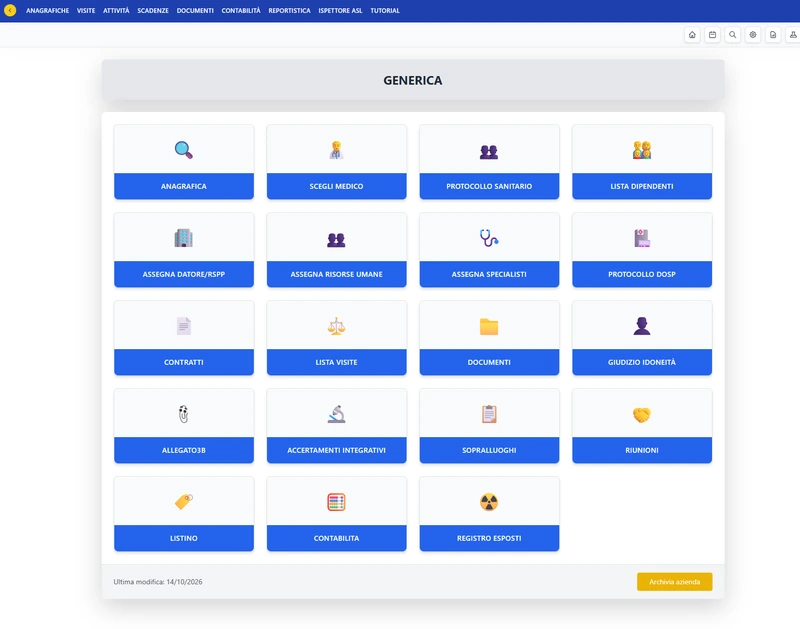Screen dimensions: 800x629
Task: Open the CONTABILITA tile's blue label
Action: pyautogui.click(x=336, y=538)
